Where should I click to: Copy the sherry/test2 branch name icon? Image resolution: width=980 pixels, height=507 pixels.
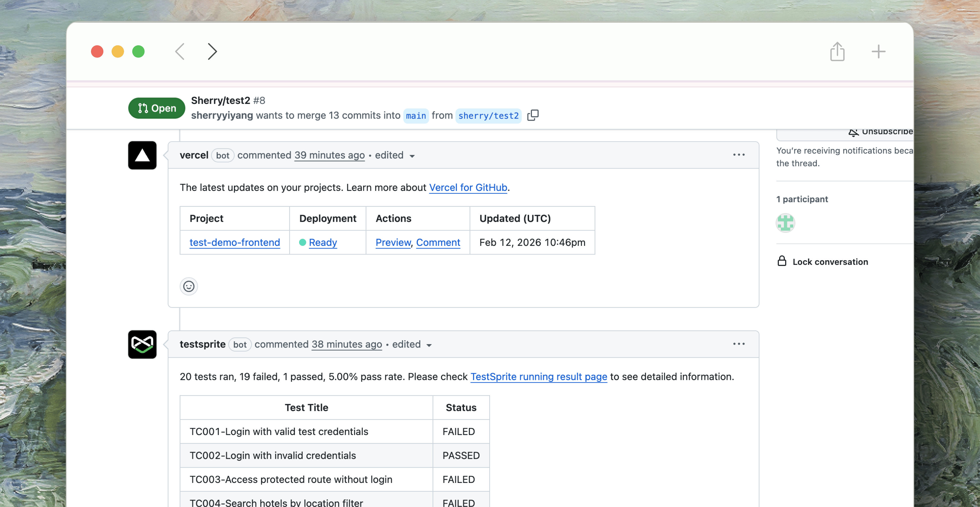click(x=533, y=115)
